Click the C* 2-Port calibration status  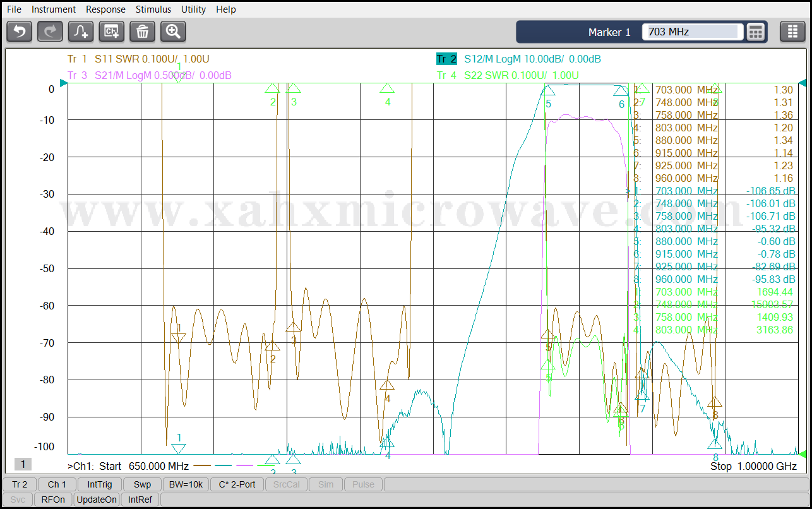(x=237, y=484)
